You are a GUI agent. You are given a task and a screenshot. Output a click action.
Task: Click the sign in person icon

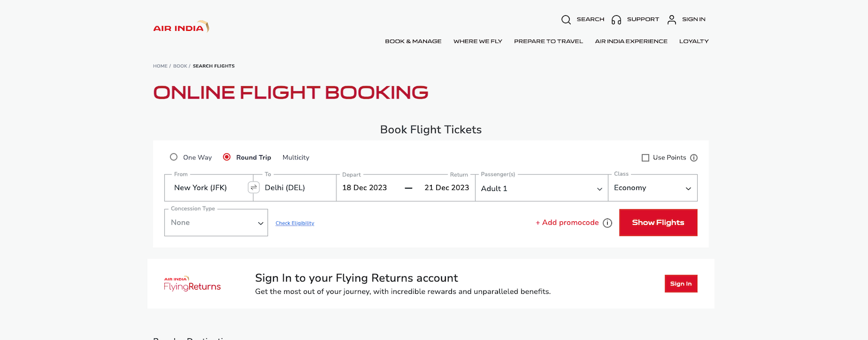click(x=672, y=20)
